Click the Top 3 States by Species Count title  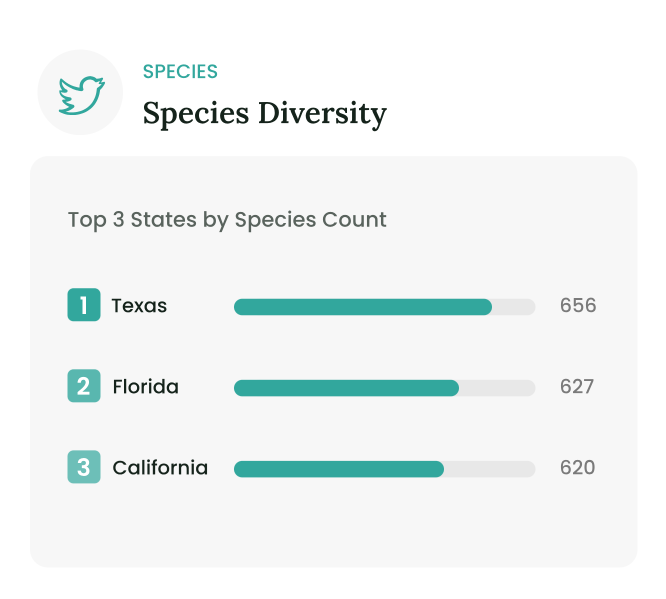coord(227,220)
